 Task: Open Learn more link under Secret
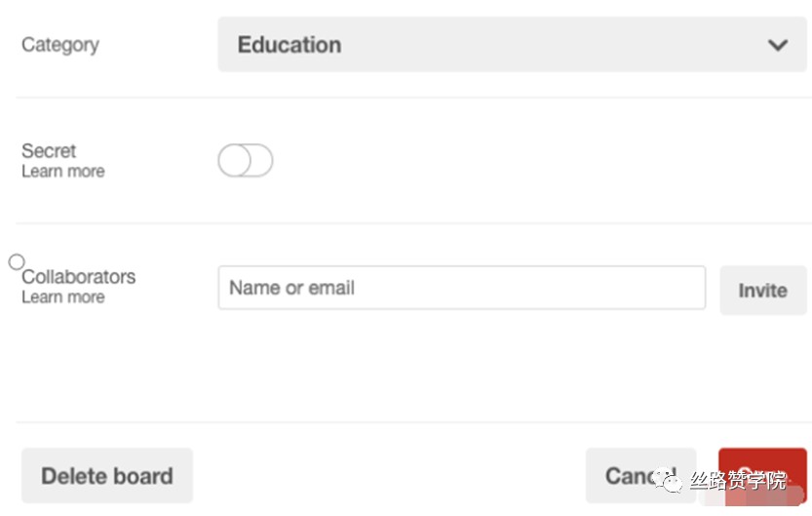tap(63, 172)
